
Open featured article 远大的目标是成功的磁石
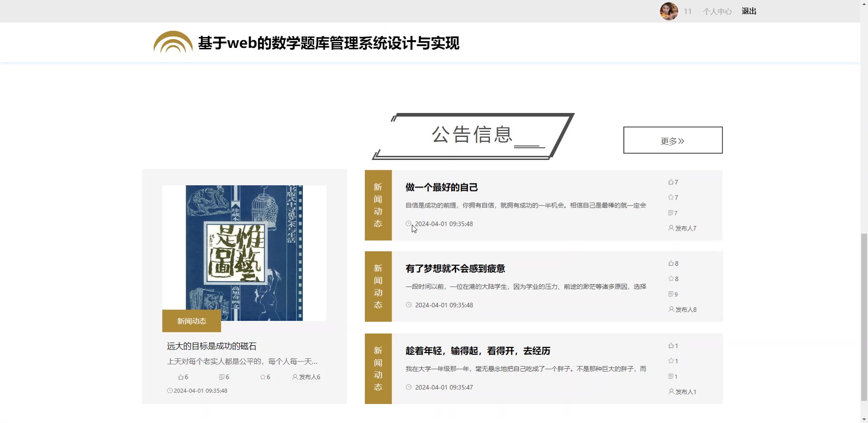tap(212, 346)
